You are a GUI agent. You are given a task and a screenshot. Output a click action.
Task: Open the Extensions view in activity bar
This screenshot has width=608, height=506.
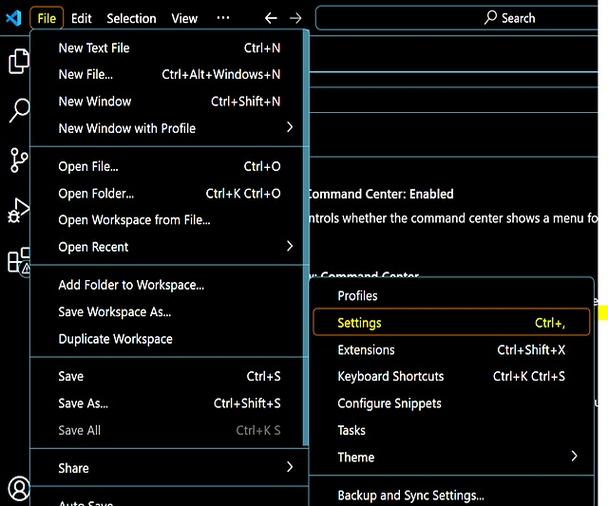19,260
